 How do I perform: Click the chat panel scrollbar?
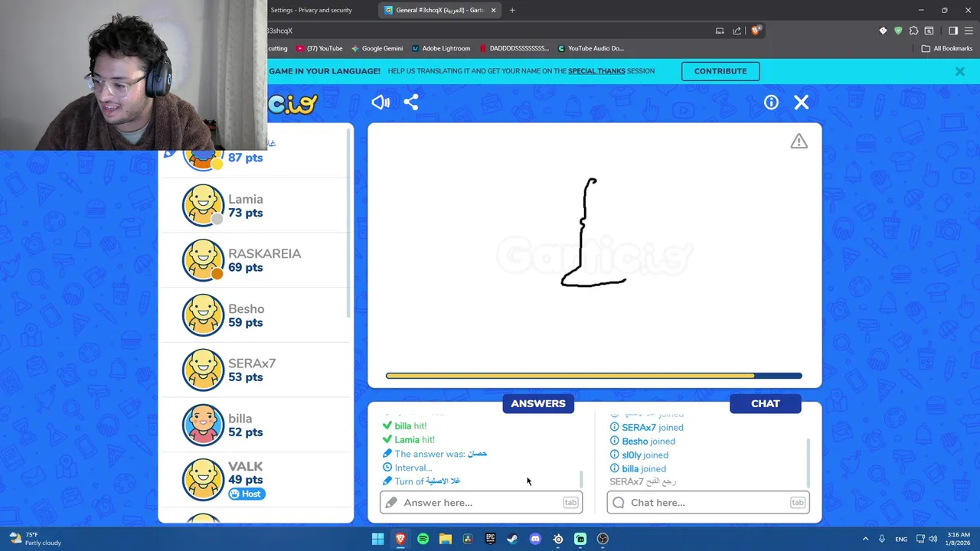[808, 462]
